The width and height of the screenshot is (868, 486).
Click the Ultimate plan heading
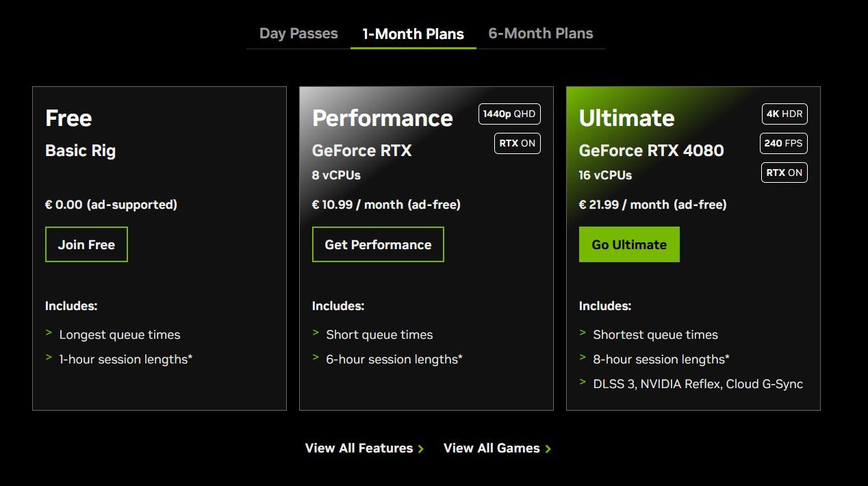click(626, 118)
